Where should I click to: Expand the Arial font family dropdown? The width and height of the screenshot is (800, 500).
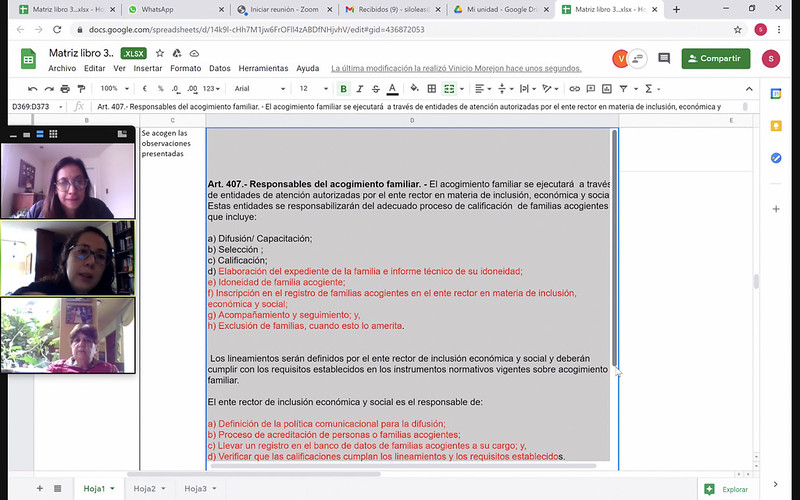259,89
